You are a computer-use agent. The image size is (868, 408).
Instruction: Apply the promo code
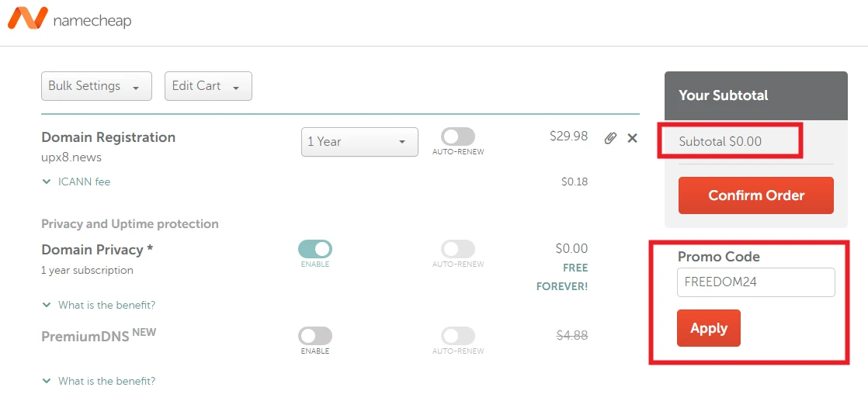pos(708,328)
